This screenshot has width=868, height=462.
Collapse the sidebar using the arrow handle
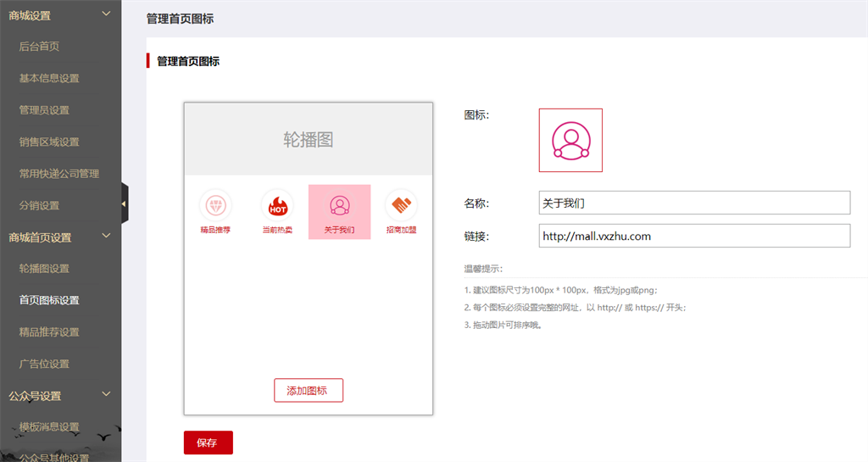[124, 203]
